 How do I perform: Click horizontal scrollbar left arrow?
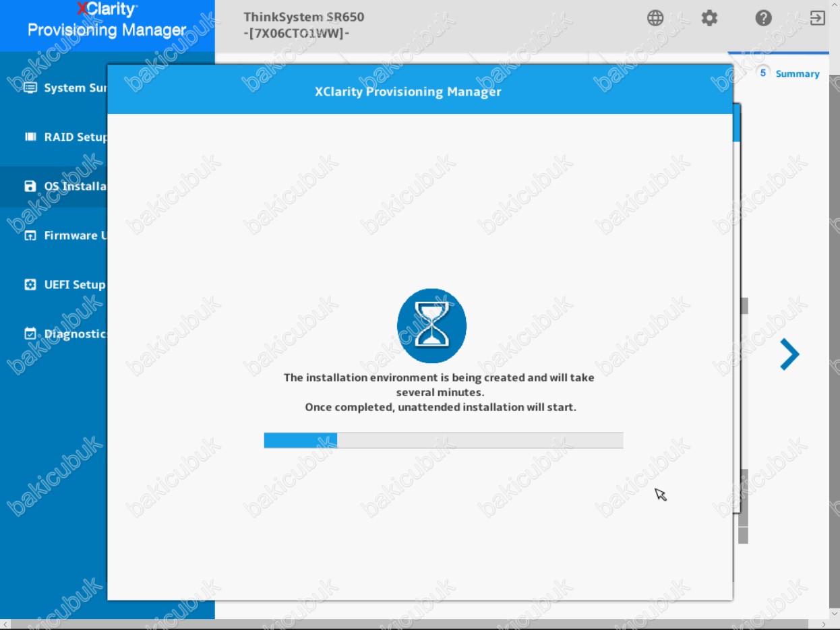click(5, 625)
